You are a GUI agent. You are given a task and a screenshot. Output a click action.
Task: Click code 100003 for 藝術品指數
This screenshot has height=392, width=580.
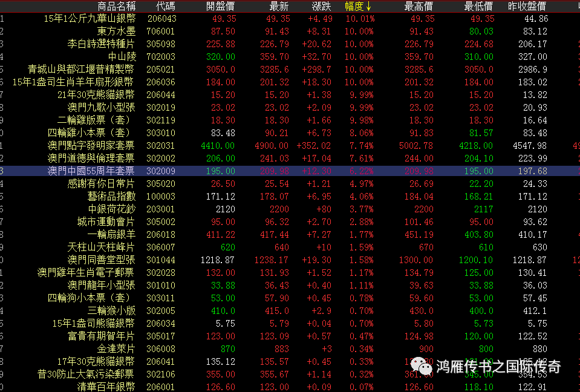[160, 197]
